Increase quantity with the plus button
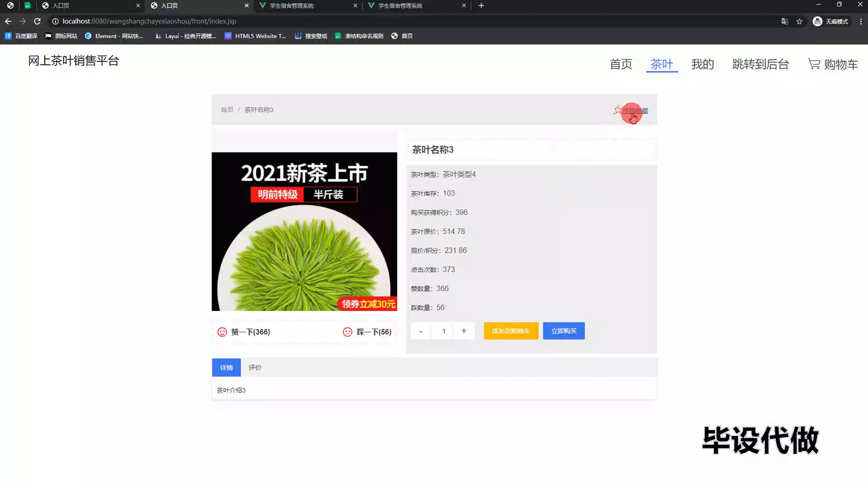 463,331
